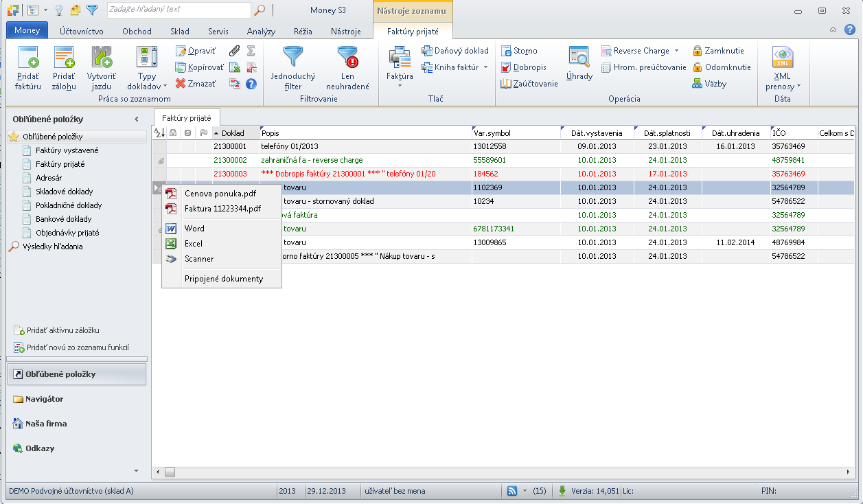
Task: Click the RSS feed icon in the status bar
Action: [512, 491]
